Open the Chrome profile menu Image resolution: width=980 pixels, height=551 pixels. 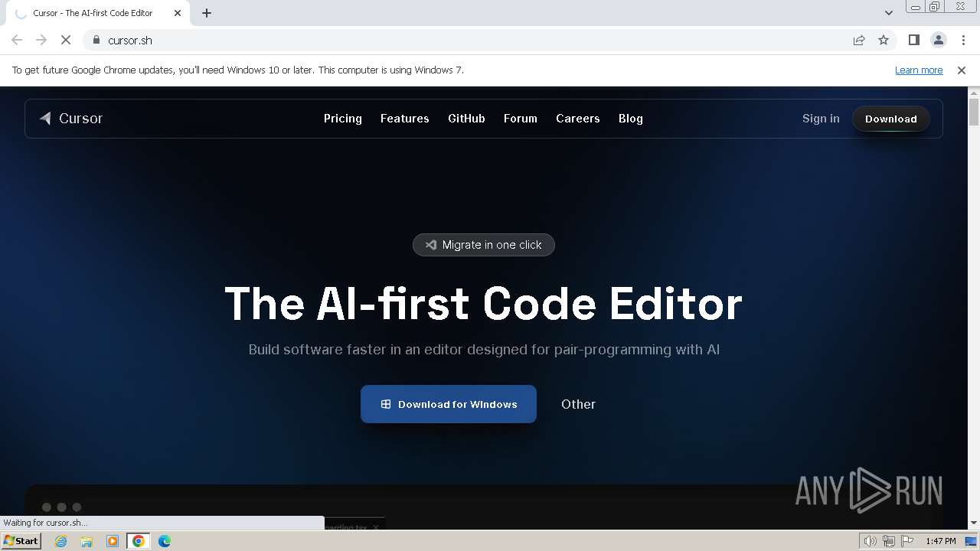(x=938, y=40)
